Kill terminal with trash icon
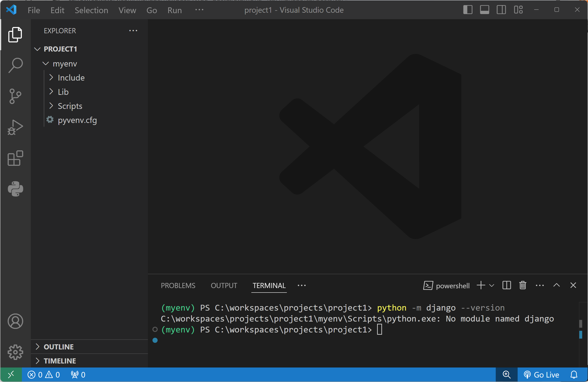 pyautogui.click(x=523, y=285)
